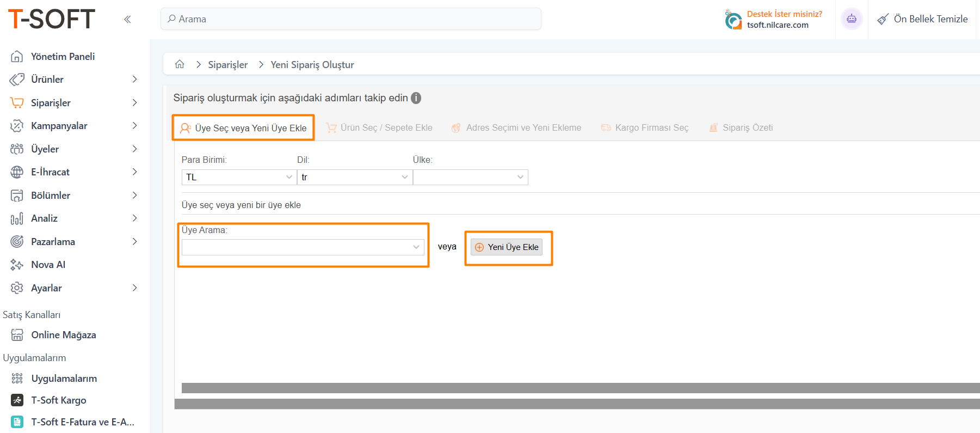Expand the Üyeler submenu arrow
This screenshot has height=433, width=980.
tap(134, 149)
